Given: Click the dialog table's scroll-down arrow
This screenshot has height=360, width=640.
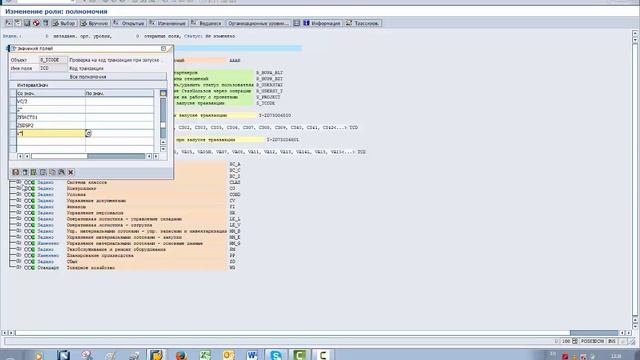Looking at the screenshot, I should pyautogui.click(x=163, y=149).
